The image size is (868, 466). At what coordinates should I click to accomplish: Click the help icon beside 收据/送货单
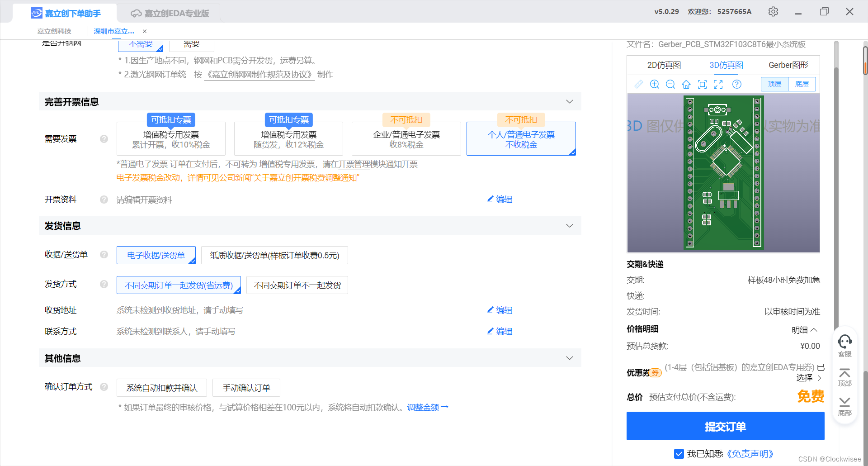pos(104,255)
